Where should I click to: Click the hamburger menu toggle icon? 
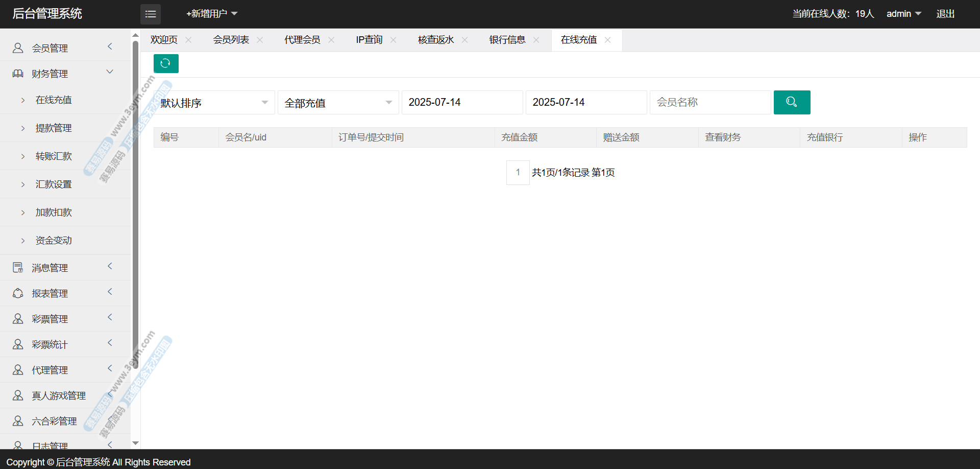pos(150,14)
